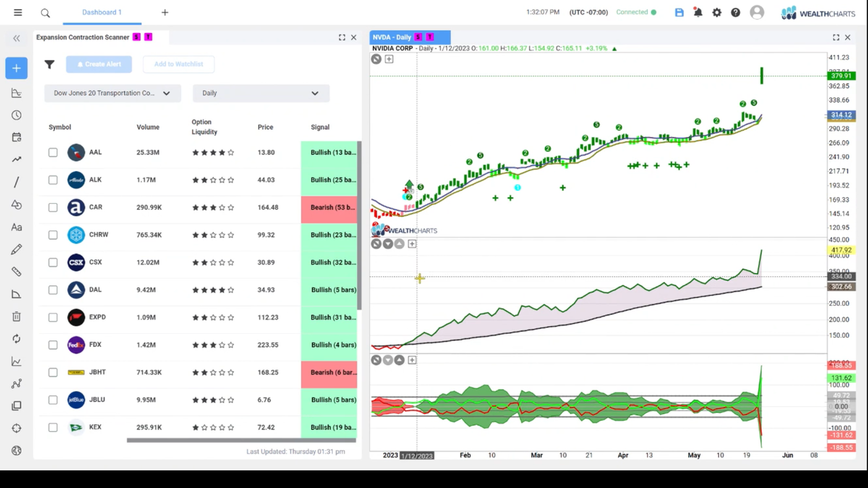
Task: Open the calendar icon in sidebar
Action: pos(16,137)
